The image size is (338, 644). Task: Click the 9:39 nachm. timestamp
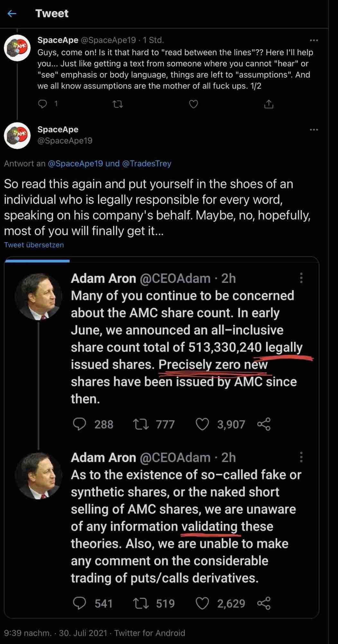28,633
